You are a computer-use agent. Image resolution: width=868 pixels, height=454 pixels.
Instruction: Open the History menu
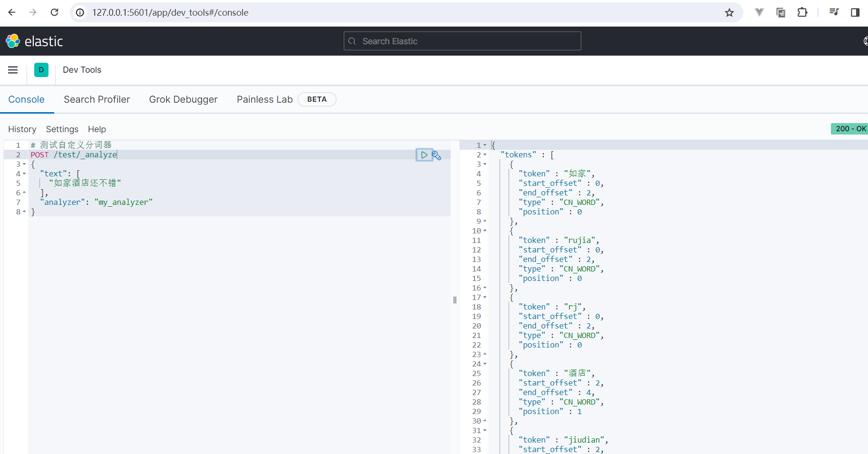tap(22, 129)
